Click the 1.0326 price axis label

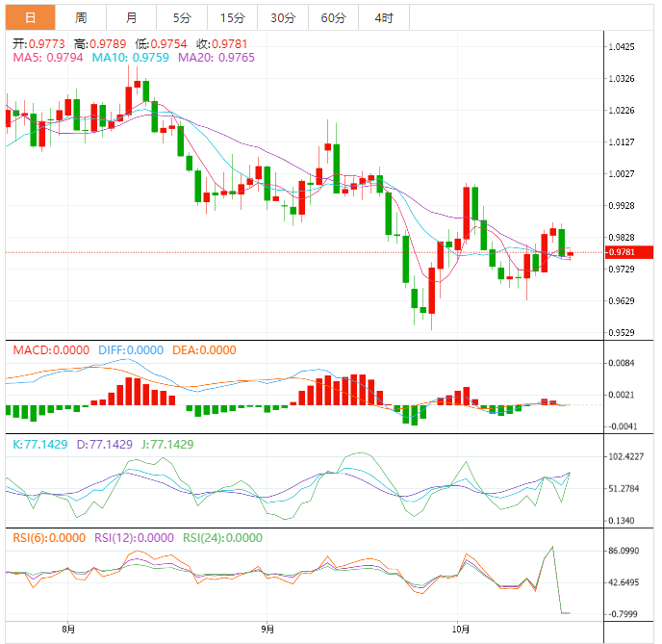point(621,79)
